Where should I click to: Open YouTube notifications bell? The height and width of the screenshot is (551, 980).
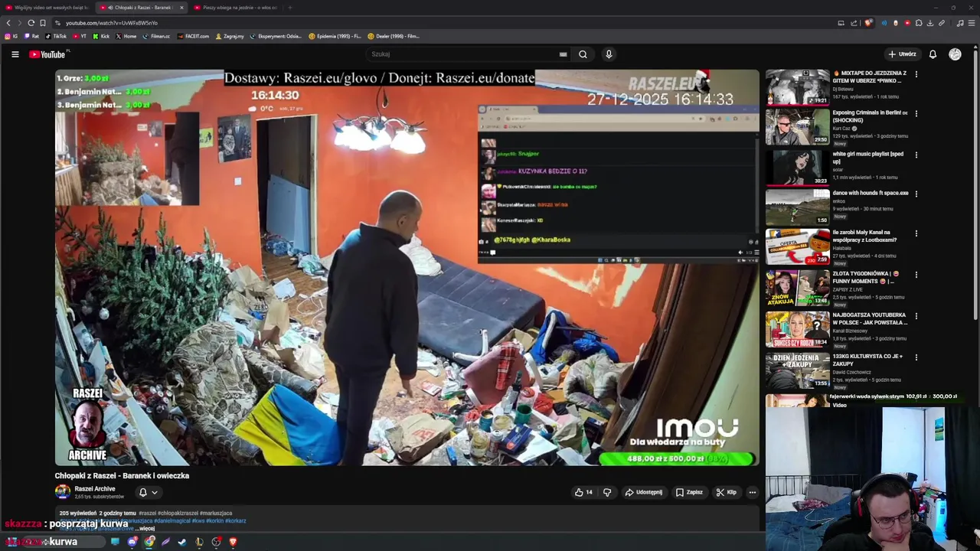click(x=933, y=54)
